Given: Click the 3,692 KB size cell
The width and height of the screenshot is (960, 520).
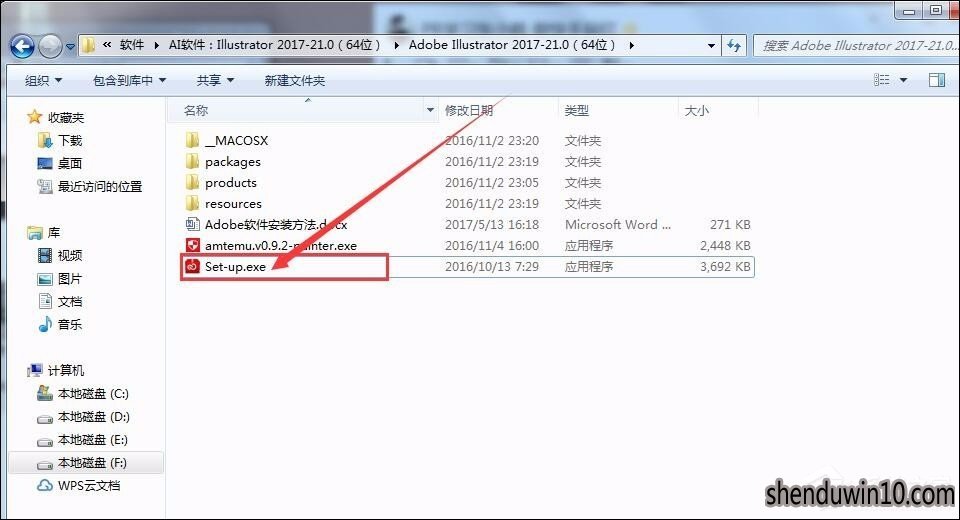Looking at the screenshot, I should click(725, 266).
